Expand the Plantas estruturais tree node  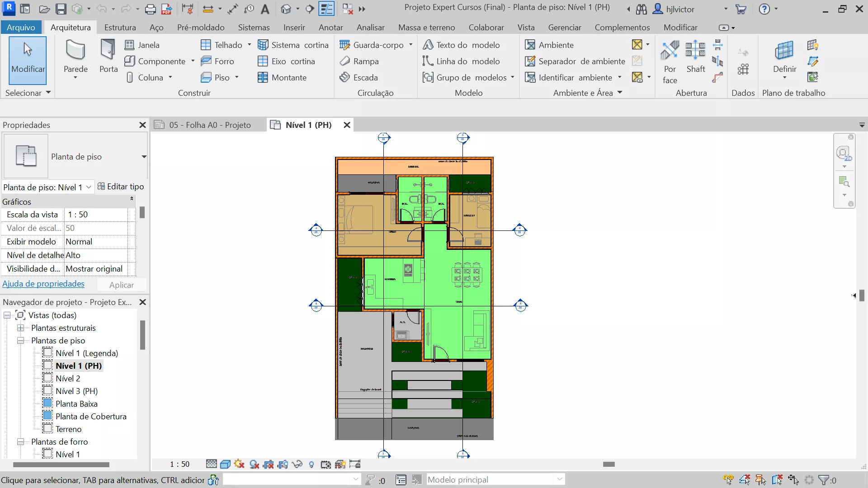pyautogui.click(x=21, y=328)
